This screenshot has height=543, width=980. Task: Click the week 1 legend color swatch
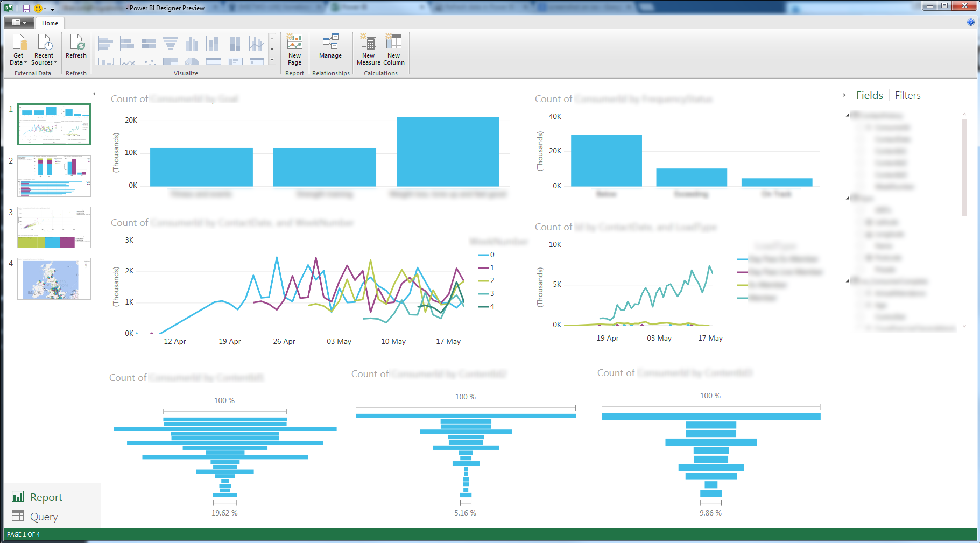pos(483,268)
